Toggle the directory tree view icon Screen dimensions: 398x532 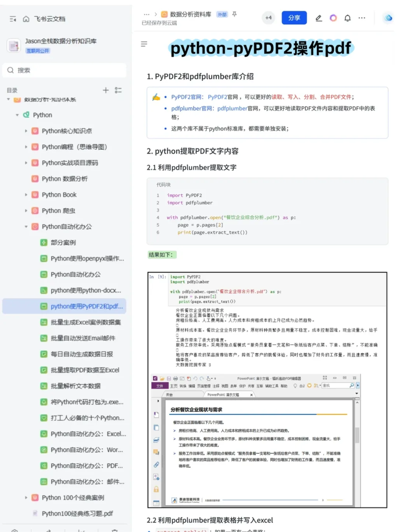pyautogui.click(x=118, y=90)
